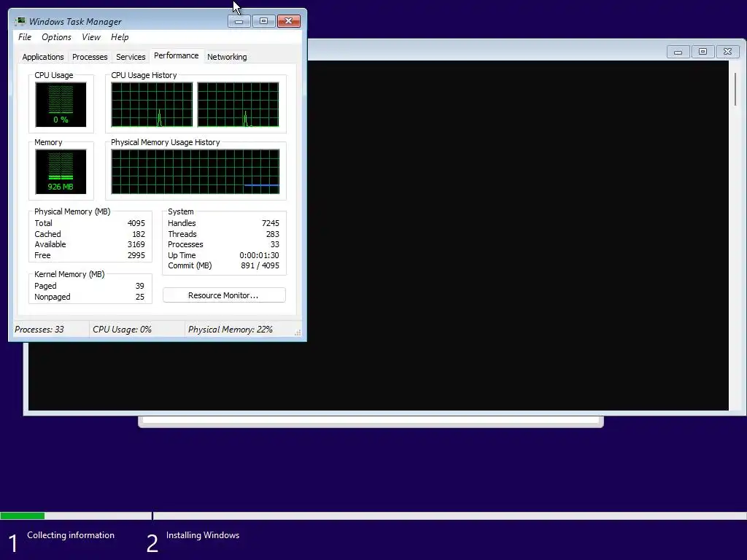Open the Help menu
The width and height of the screenshot is (747, 560).
120,37
